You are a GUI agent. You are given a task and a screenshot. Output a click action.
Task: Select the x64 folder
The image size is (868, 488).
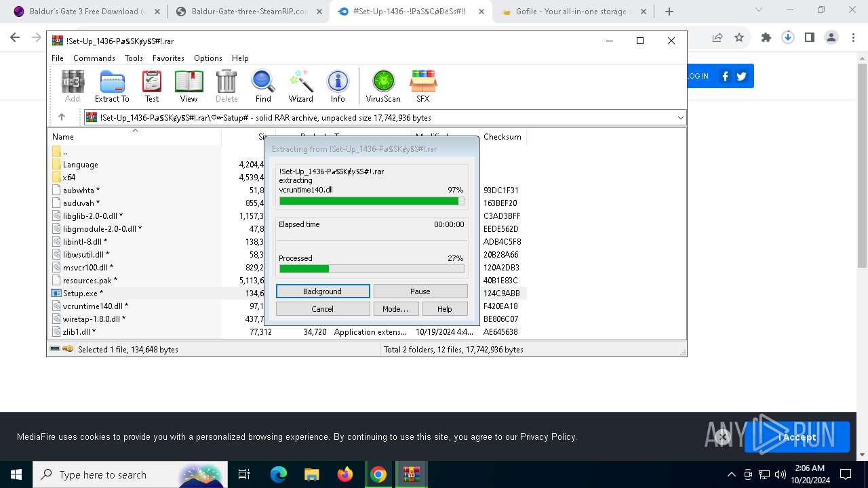coord(69,178)
